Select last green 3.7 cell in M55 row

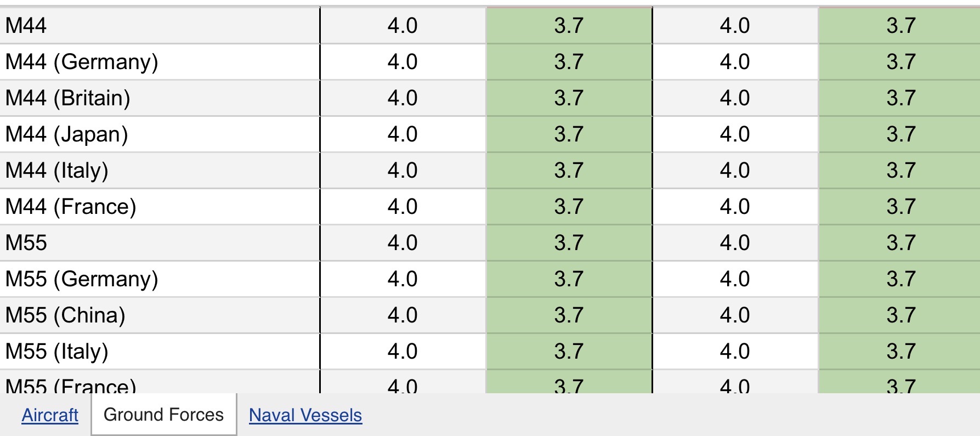click(900, 243)
